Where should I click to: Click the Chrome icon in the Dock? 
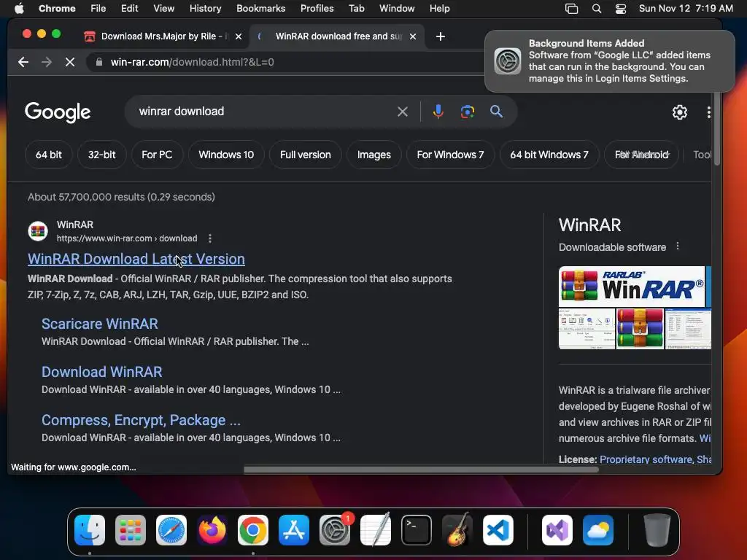(x=253, y=529)
